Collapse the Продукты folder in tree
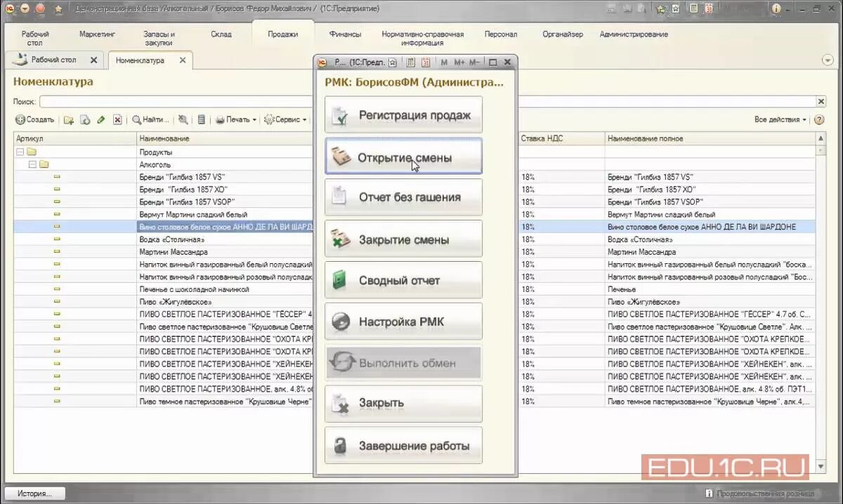The height and width of the screenshot is (504, 843). pos(20,152)
